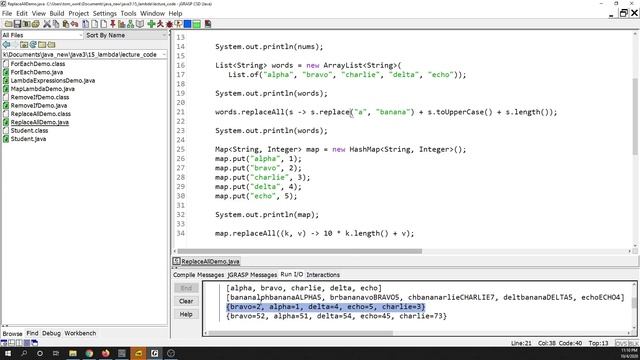Switch to Interactions tab
Screen dimensions: 640x360
(x=323, y=275)
